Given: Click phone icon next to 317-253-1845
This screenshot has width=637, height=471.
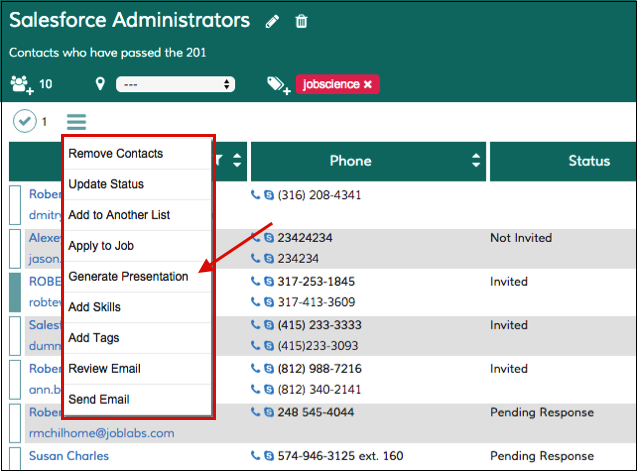Looking at the screenshot, I should (x=255, y=281).
